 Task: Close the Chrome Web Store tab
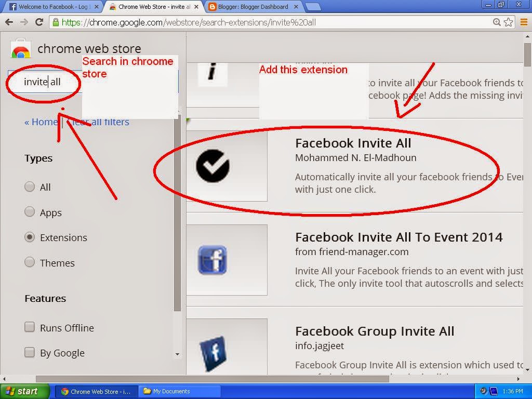pyautogui.click(x=196, y=6)
